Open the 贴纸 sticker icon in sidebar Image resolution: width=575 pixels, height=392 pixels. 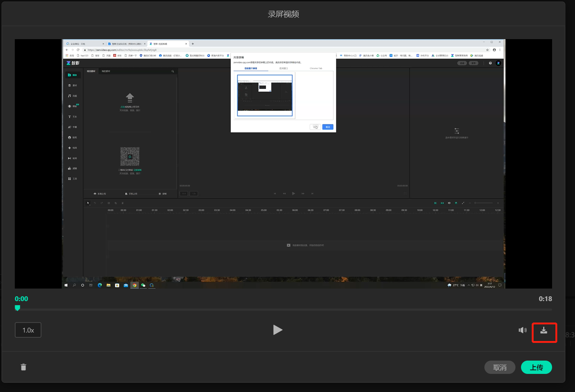coord(70,137)
